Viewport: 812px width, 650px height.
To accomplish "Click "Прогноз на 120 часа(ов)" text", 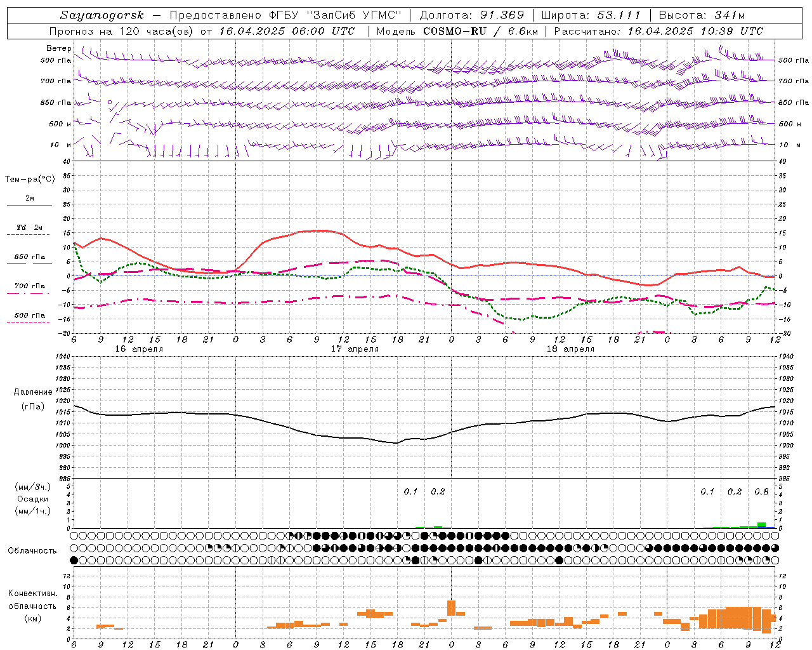I will pos(122,31).
